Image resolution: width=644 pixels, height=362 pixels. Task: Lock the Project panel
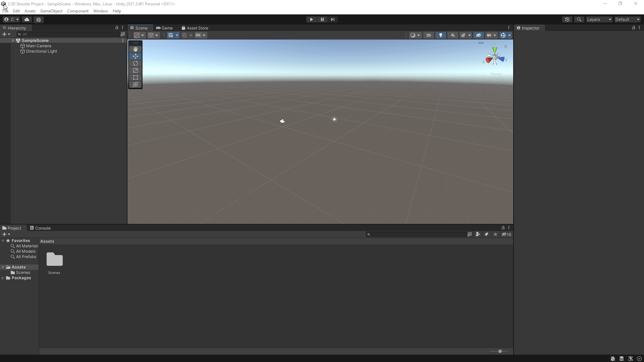coord(503,228)
